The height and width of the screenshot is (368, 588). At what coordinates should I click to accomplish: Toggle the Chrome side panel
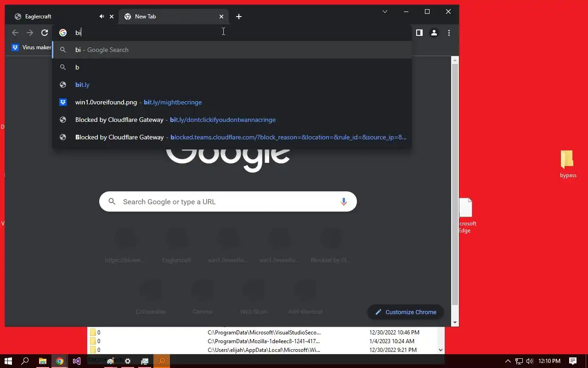[x=419, y=33]
